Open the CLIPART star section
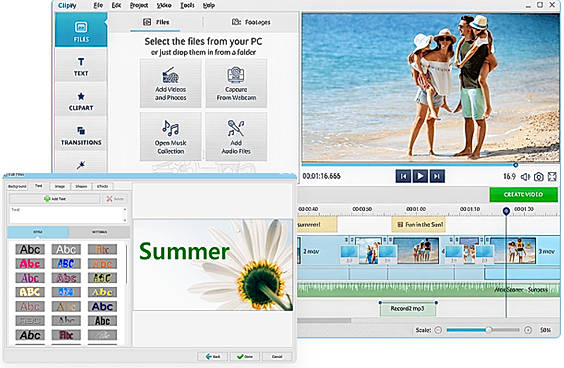Viewport: 564px width, 368px height. pos(81,101)
